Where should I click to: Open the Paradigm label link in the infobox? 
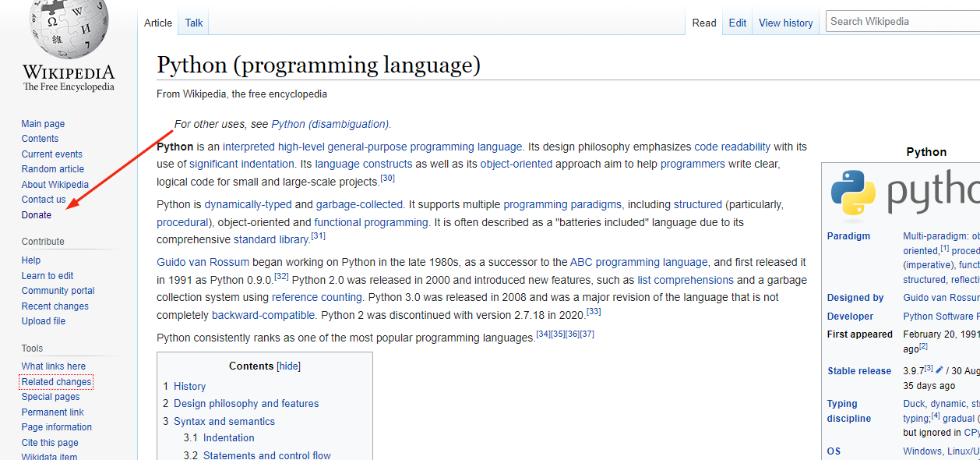[849, 236]
